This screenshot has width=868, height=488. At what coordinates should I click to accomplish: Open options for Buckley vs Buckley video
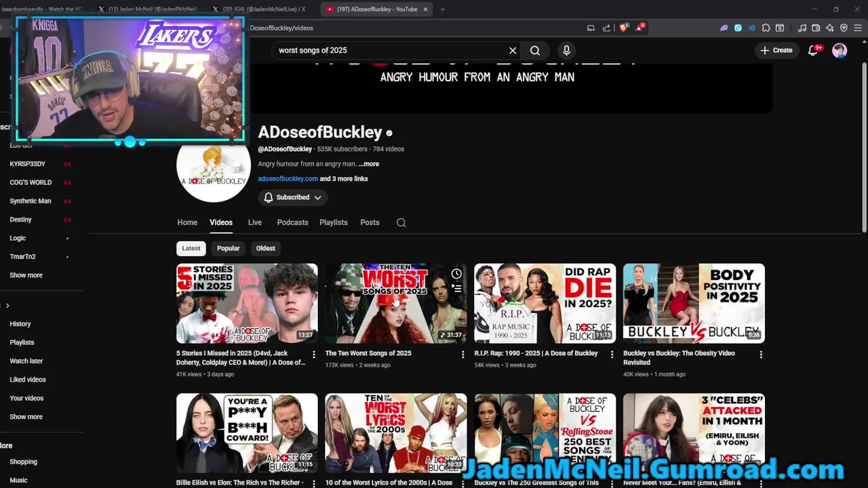pos(761,354)
